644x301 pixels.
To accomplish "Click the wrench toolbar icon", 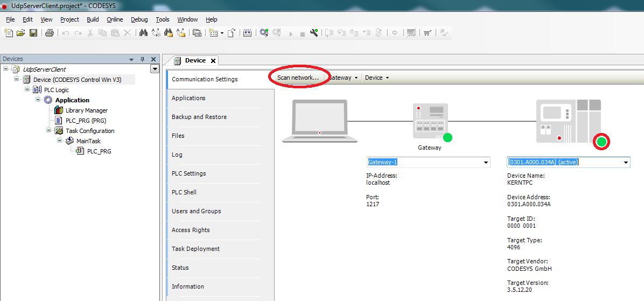I will pyautogui.click(x=314, y=33).
